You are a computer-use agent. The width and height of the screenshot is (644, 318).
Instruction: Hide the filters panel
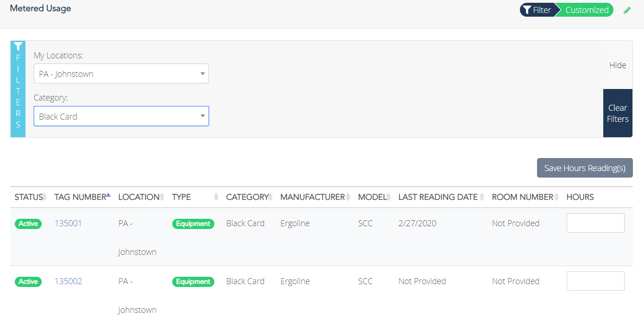tap(618, 65)
